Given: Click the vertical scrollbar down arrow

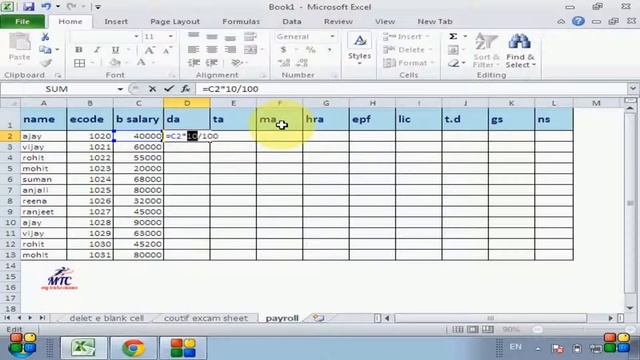Looking at the screenshot, I should coord(630,308).
